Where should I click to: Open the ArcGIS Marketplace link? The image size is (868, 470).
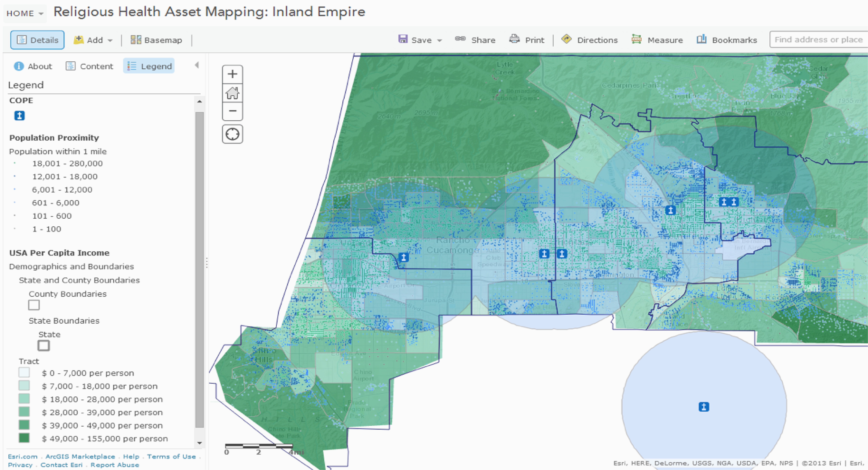(80, 457)
